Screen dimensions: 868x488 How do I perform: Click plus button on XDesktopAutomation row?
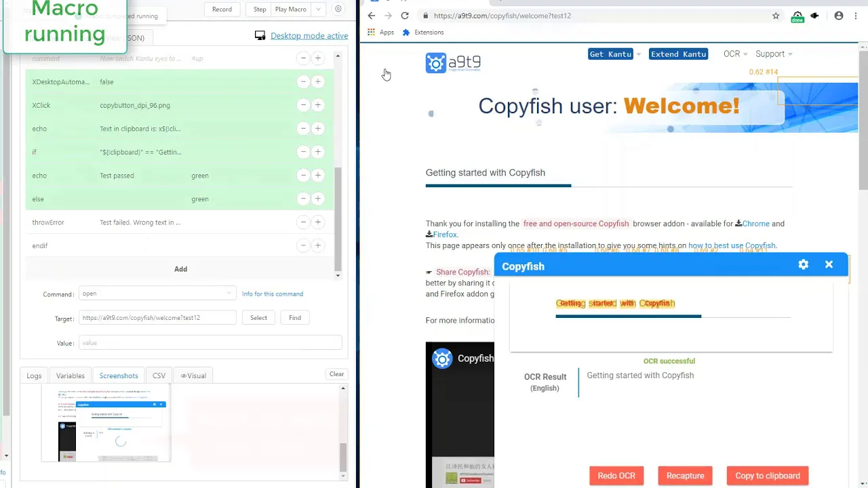pos(317,82)
